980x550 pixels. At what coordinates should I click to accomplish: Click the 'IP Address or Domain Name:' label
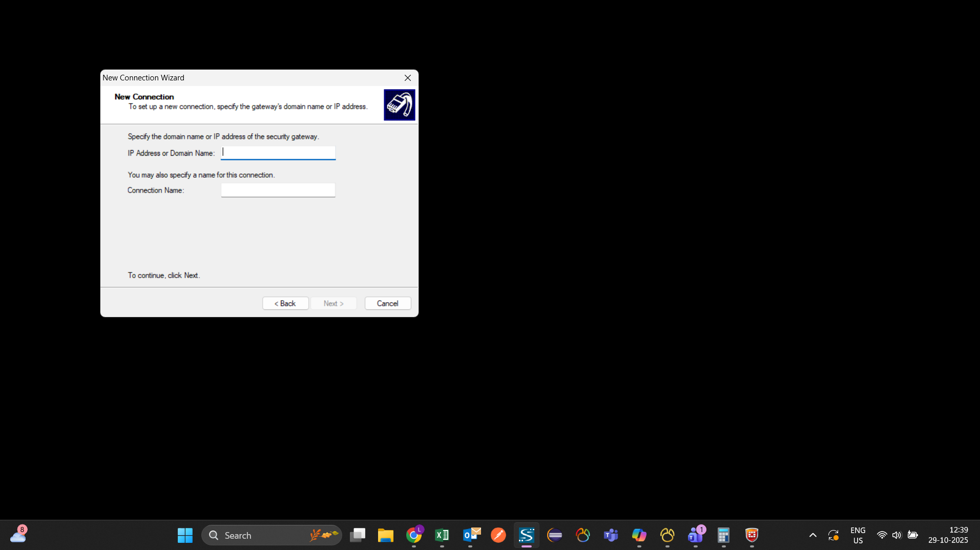click(171, 153)
